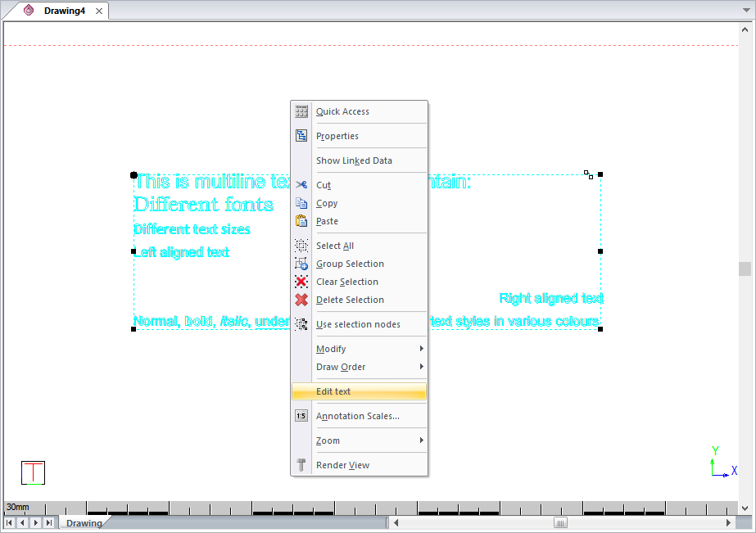Expand the Modify submenu
Screen dimensions: 756x533
pos(330,349)
